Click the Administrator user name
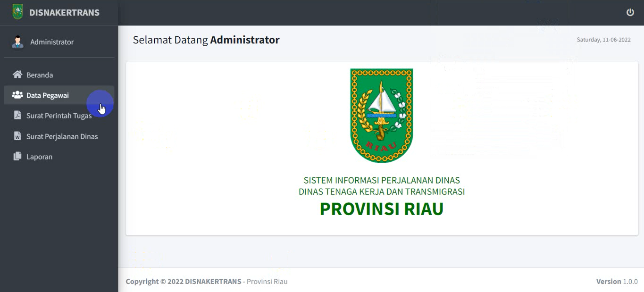The height and width of the screenshot is (292, 644). 52,42
